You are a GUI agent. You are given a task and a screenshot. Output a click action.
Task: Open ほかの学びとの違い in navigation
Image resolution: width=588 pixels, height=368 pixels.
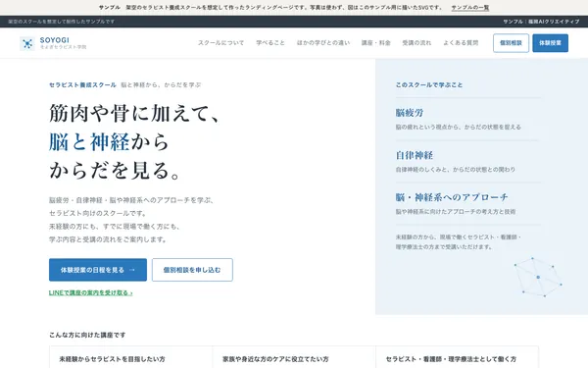323,43
